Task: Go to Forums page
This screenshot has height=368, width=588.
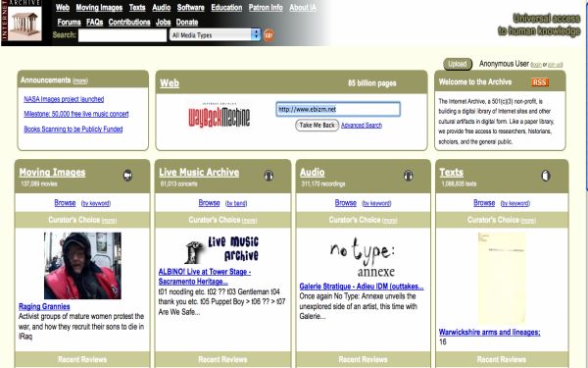Action: (x=69, y=23)
